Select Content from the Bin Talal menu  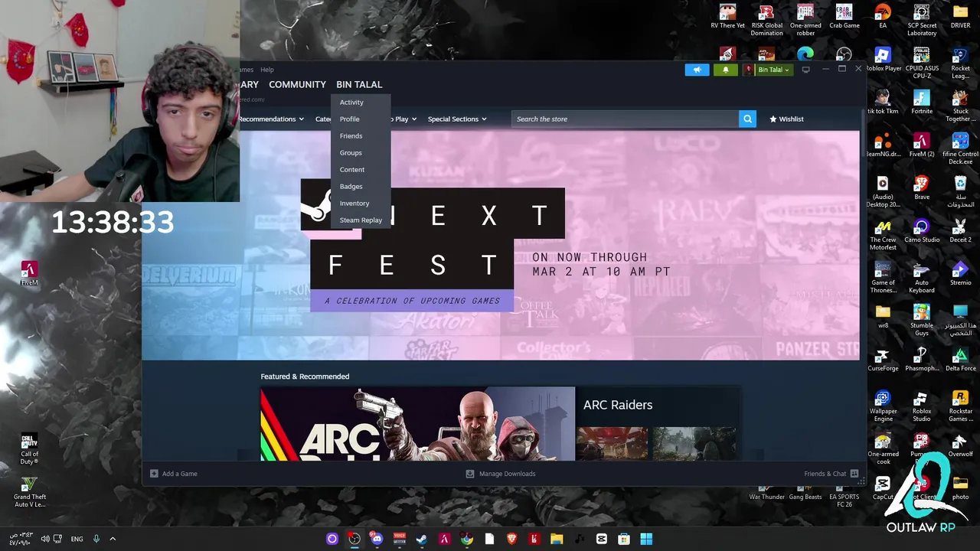[352, 169]
